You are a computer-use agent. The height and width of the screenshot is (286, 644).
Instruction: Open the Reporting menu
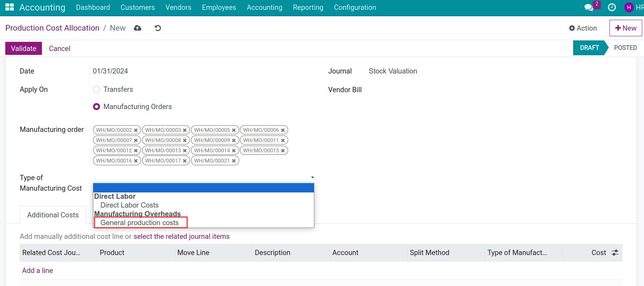coord(308,7)
